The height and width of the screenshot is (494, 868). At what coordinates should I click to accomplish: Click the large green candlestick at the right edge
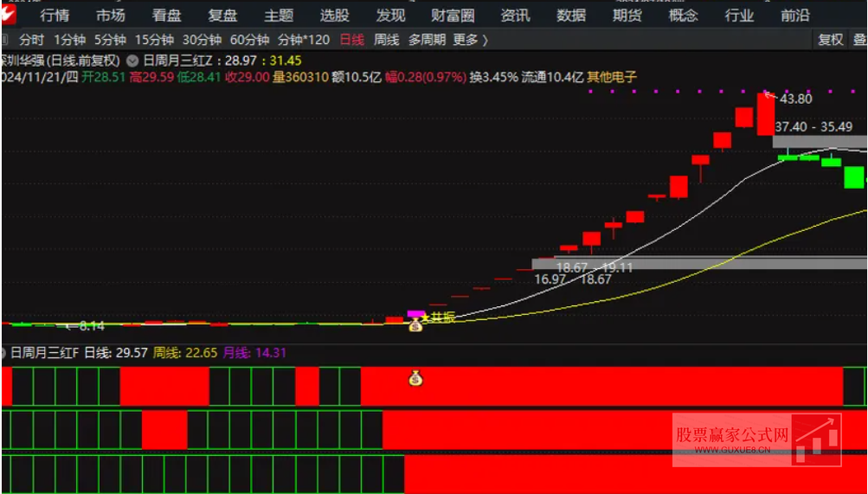pos(853,177)
